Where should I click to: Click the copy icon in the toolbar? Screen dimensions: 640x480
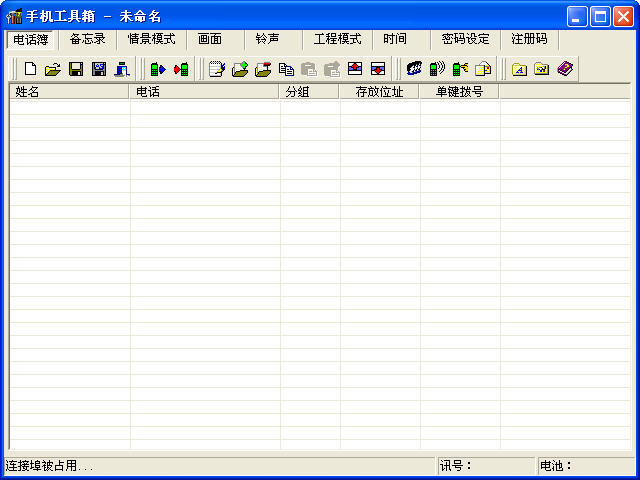[286, 69]
